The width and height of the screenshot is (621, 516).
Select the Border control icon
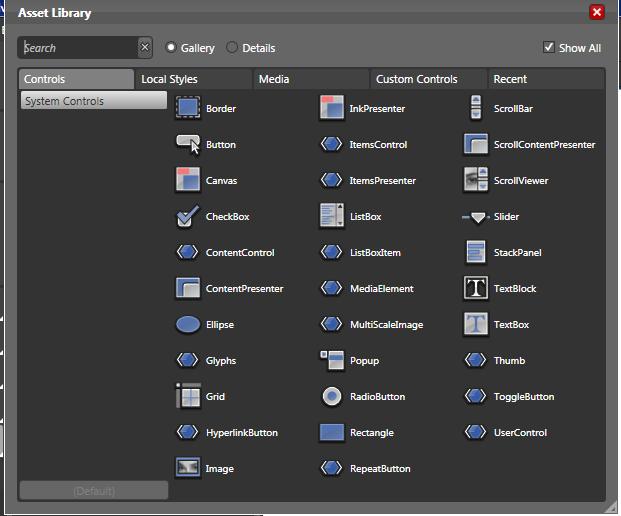(188, 108)
